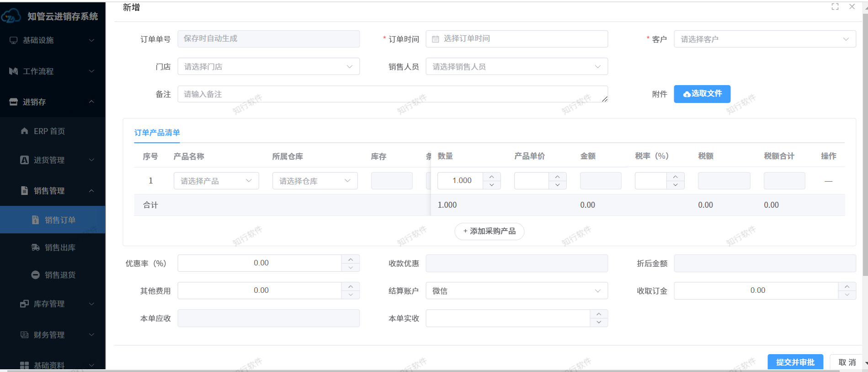
Task: Click the 提交并审批 button
Action: click(795, 362)
